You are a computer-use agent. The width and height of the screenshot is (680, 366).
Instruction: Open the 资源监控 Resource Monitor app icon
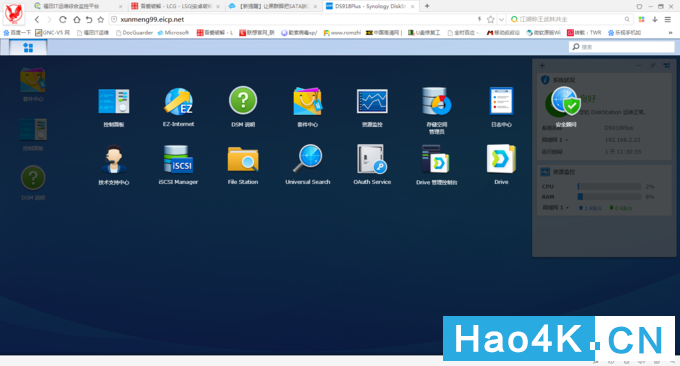(372, 101)
